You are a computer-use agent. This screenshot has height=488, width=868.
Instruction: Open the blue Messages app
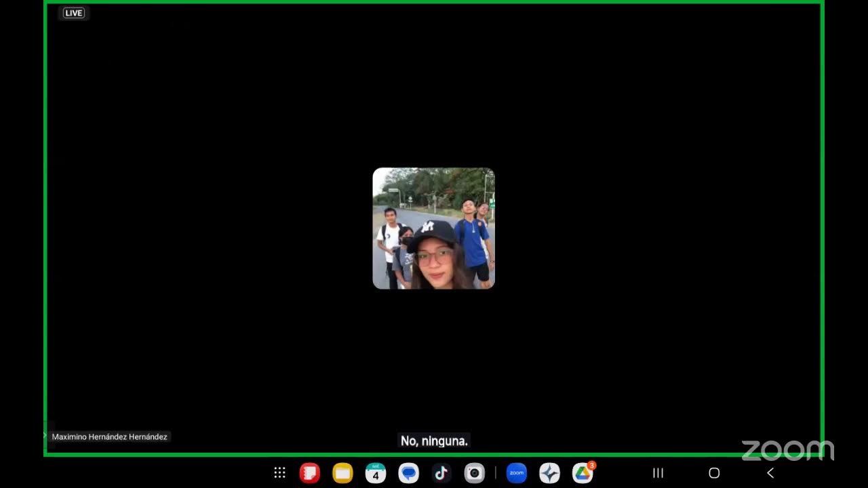(408, 473)
